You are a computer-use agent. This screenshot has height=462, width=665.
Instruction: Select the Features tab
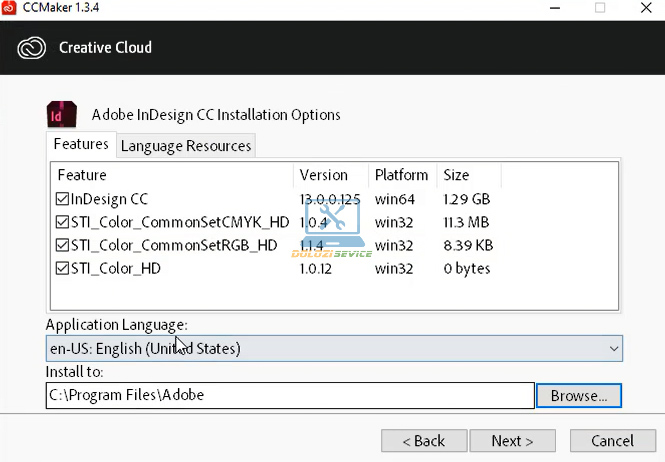coord(81,145)
